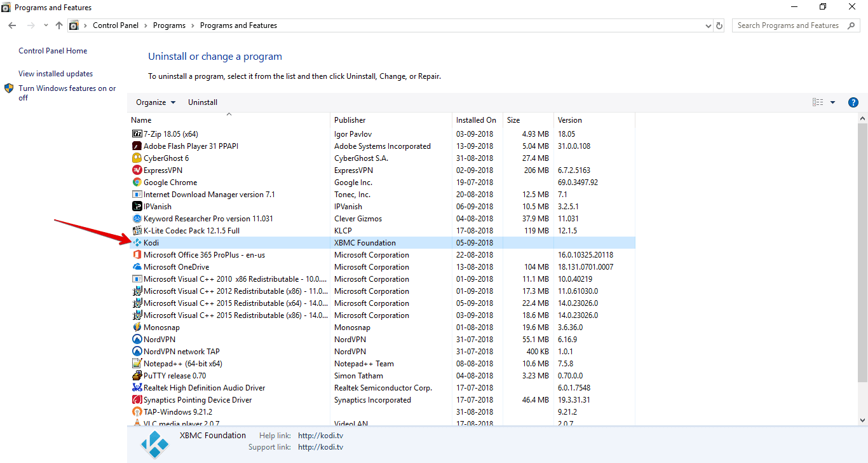The height and width of the screenshot is (463, 868).
Task: Click the NordVPN 6.16.9 icon
Action: tap(137, 340)
